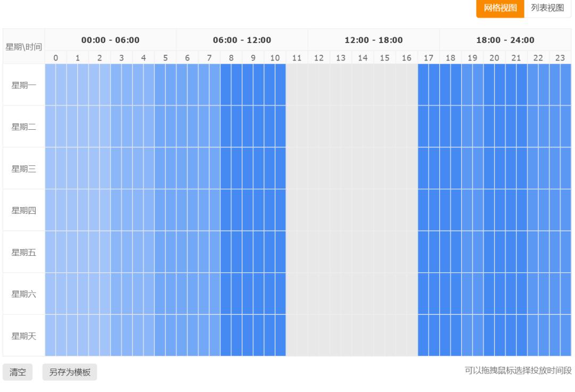
Task: Select the 18:00 - 24:00 time range header
Action: [x=505, y=40]
